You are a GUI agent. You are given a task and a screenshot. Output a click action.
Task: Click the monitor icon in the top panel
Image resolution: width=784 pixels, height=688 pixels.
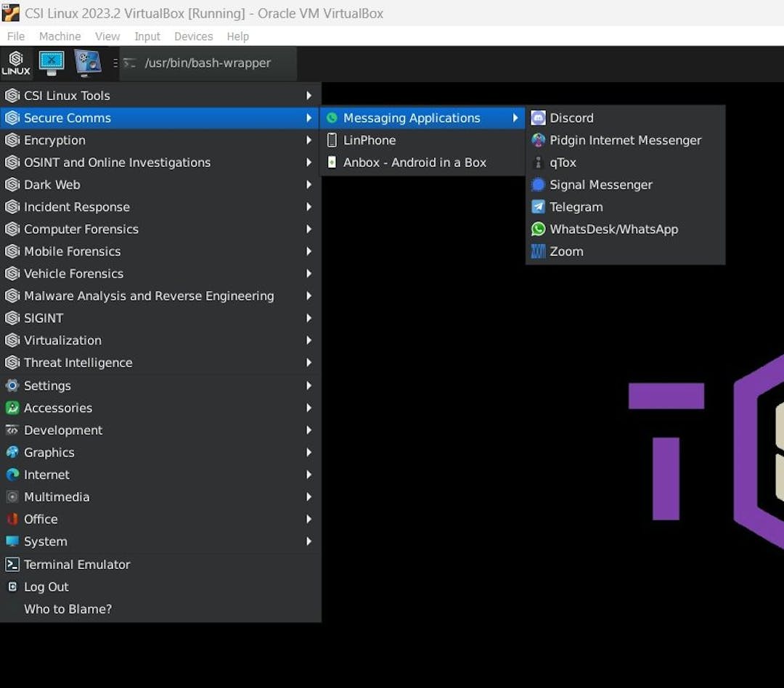coord(52,63)
